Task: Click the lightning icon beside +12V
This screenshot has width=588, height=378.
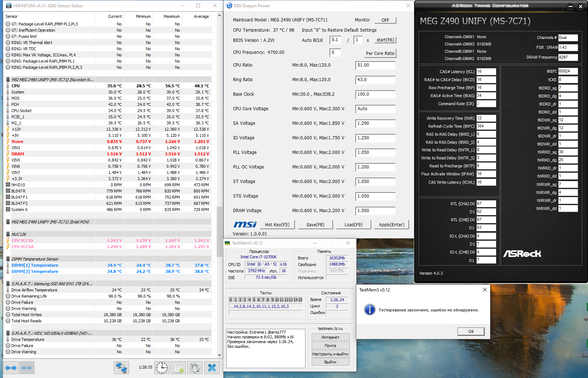Action: 8,129
